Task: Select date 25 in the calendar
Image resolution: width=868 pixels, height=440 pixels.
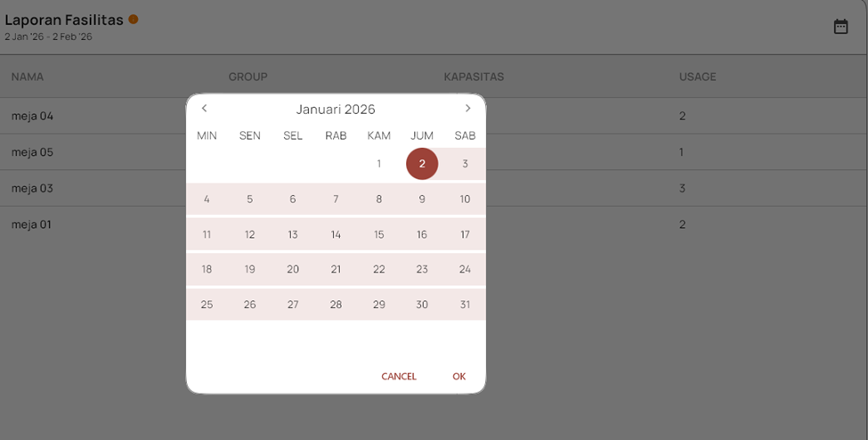Action: [x=207, y=305]
